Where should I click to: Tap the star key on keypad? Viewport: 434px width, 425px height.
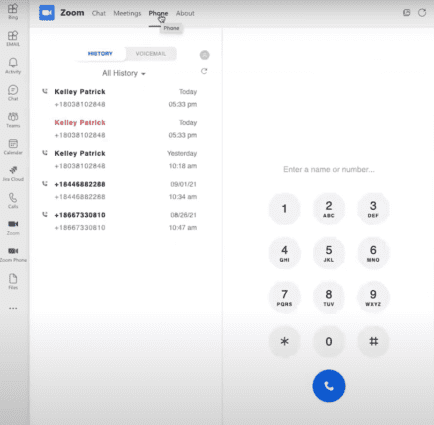[x=284, y=342]
